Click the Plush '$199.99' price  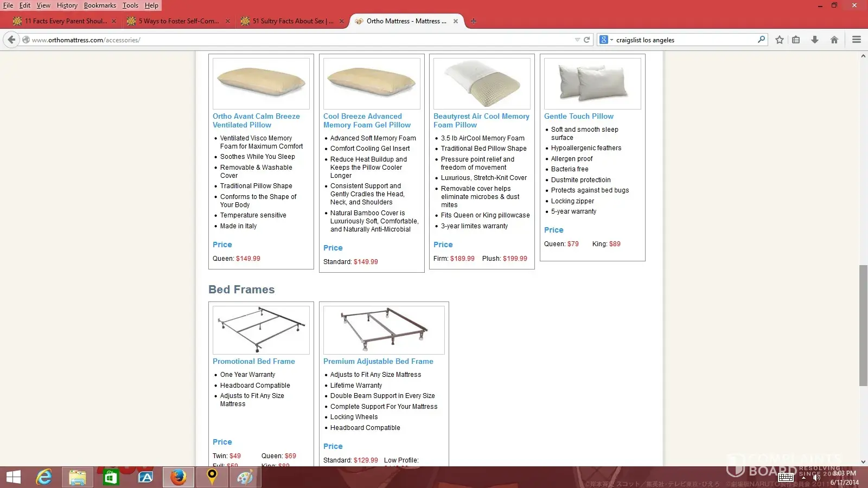coord(515,259)
